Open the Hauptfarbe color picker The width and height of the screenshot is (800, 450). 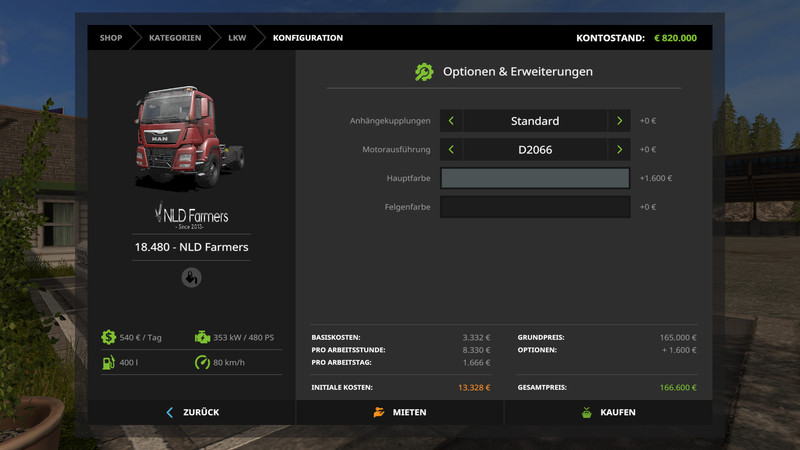[x=535, y=178]
